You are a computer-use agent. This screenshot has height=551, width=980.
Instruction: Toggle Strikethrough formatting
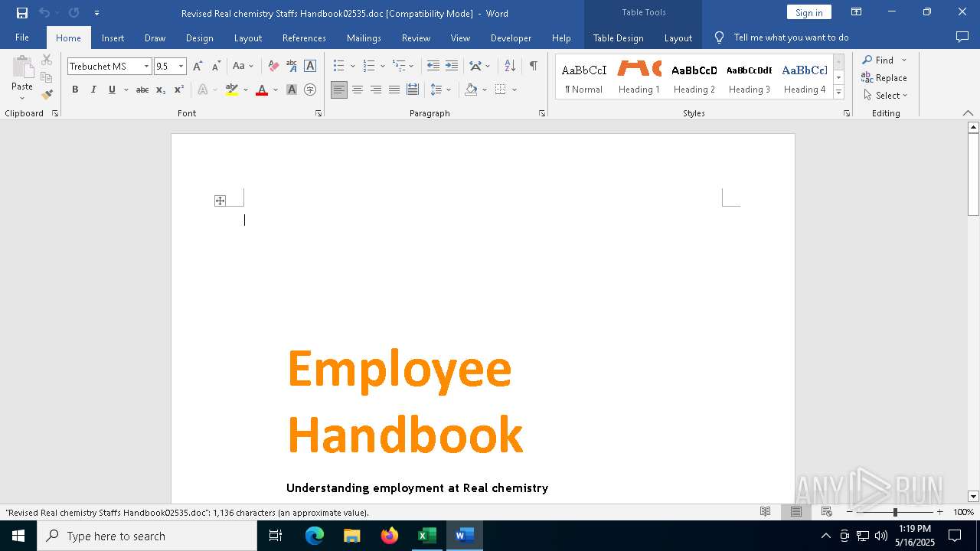[142, 90]
